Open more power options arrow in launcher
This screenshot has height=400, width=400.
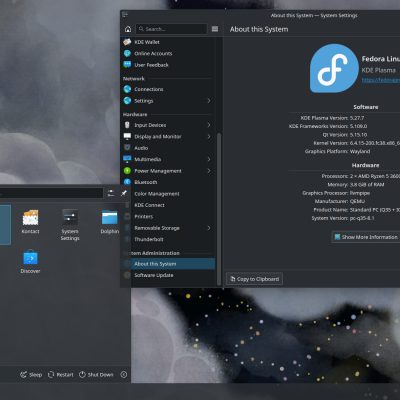(124, 375)
